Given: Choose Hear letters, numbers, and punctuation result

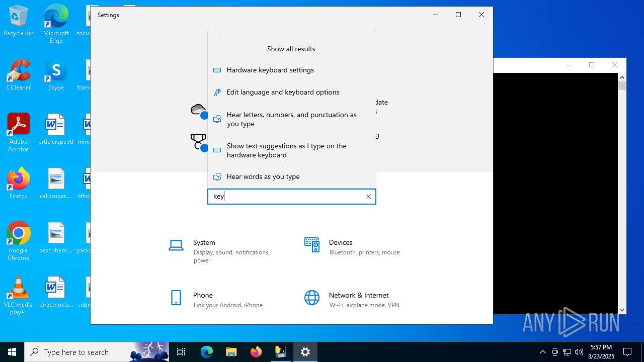Looking at the screenshot, I should (291, 119).
